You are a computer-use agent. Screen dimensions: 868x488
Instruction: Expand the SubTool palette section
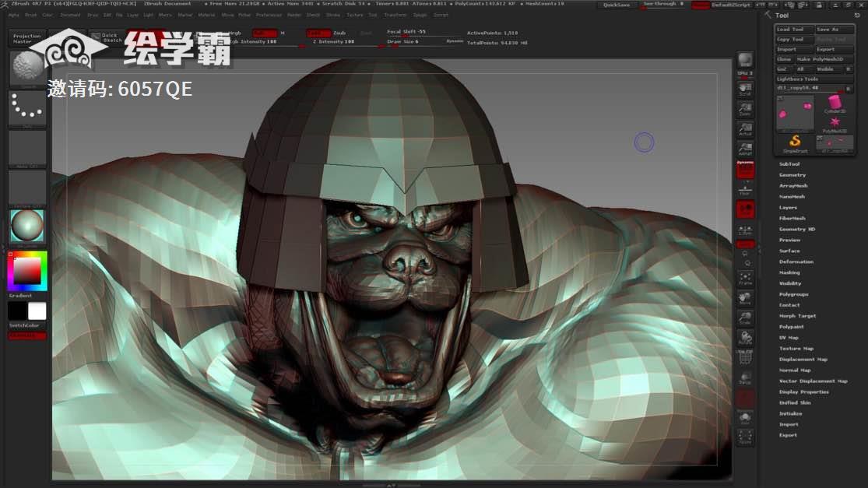point(789,164)
